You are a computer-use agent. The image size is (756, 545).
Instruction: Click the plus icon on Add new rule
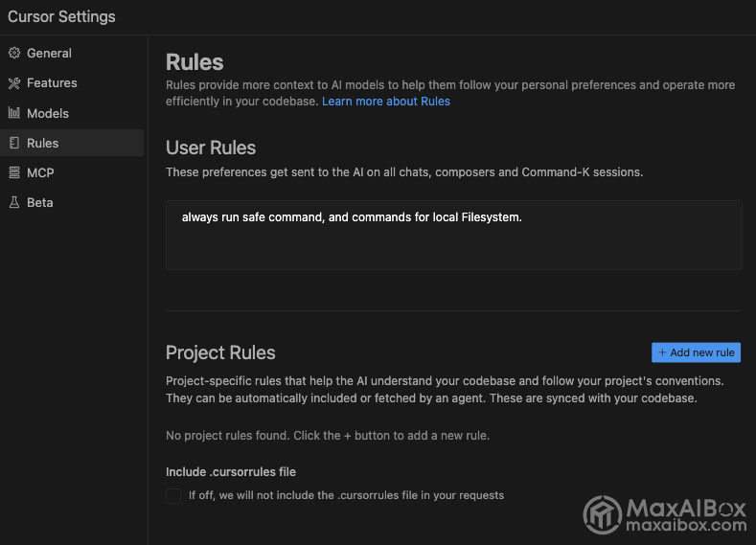click(x=662, y=352)
